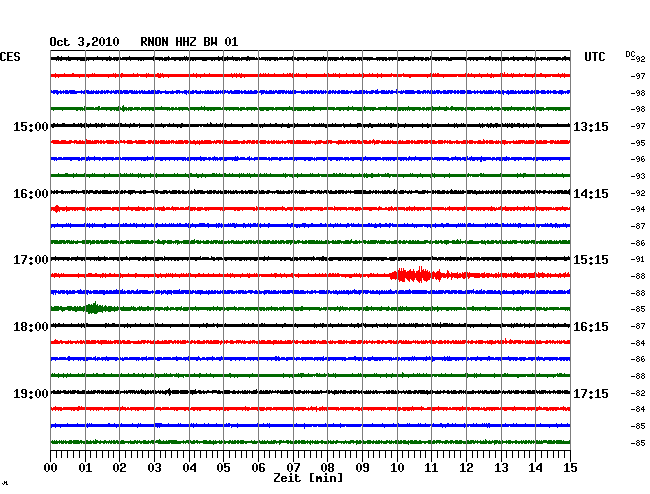This screenshot has height=494, width=650.
Task: Select the station title RNON HHZ BW 01
Action: (x=189, y=42)
